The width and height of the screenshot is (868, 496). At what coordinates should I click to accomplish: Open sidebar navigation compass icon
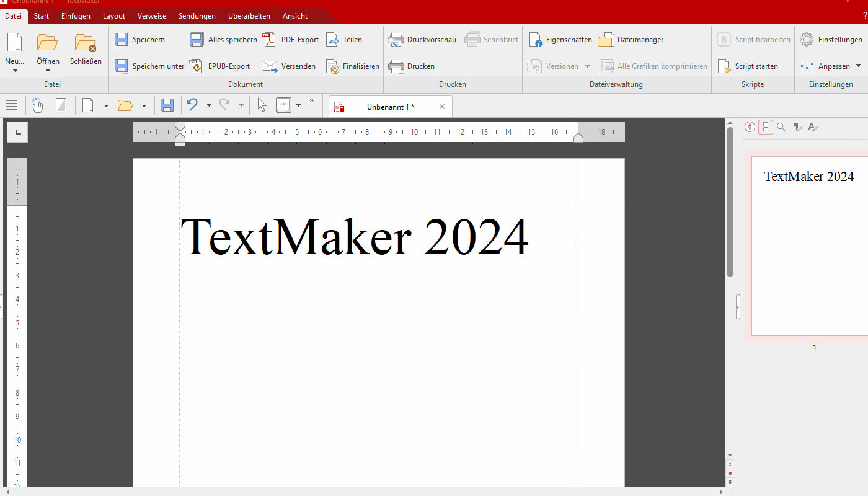coord(750,127)
